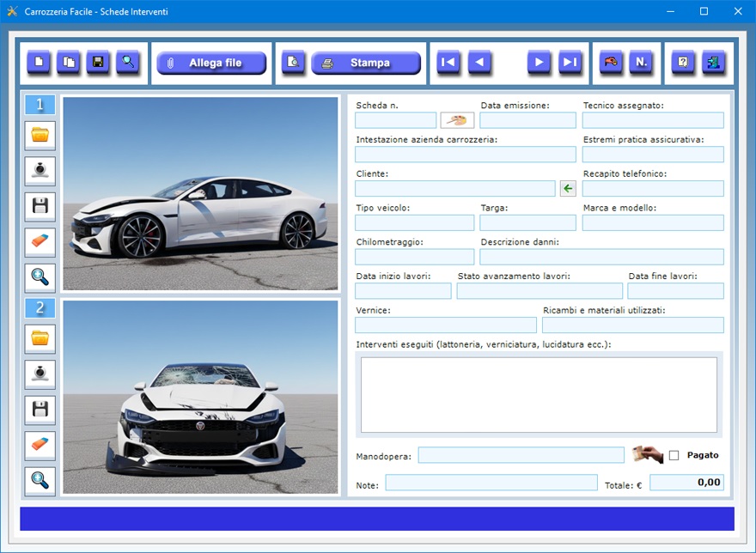Viewport: 756px width, 553px height.
Task: Tick the Pagato checkbox
Action: pos(674,455)
